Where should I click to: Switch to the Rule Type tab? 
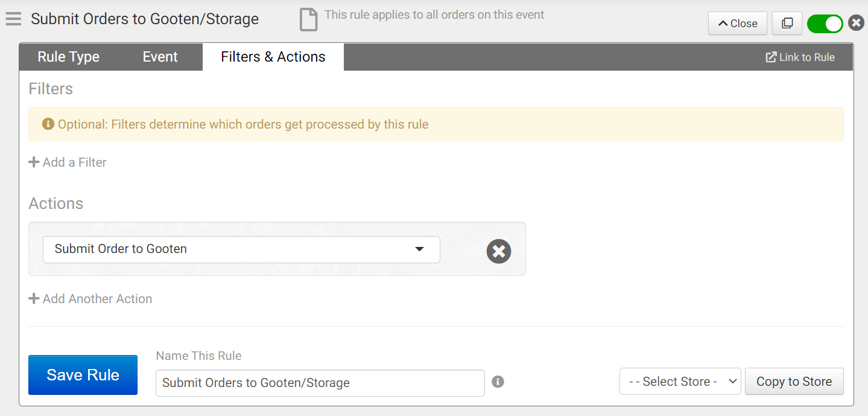68,57
